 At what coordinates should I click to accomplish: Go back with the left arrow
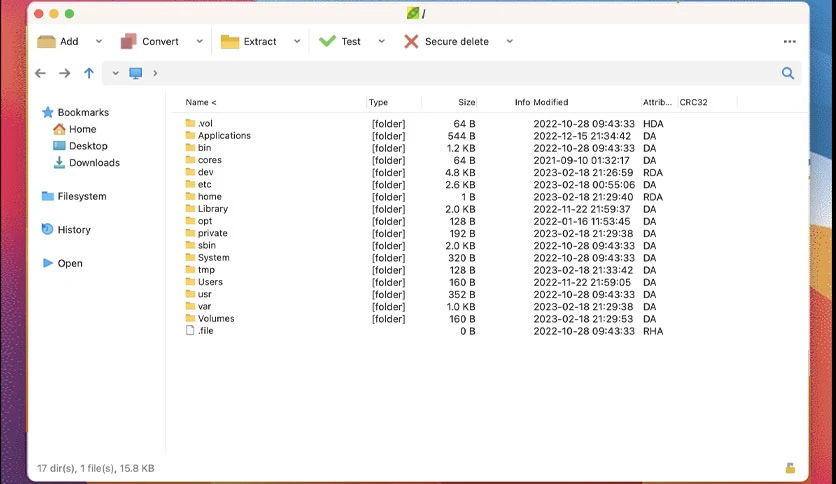click(x=41, y=73)
